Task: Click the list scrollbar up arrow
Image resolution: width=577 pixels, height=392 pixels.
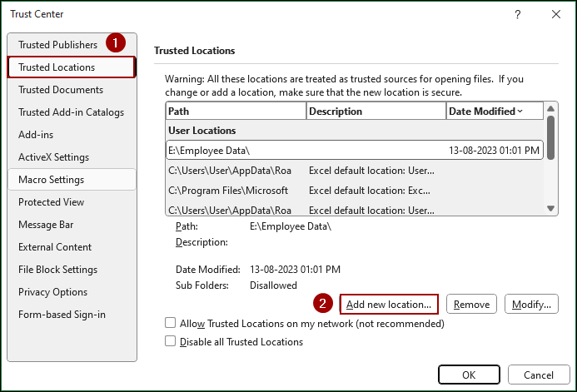Action: 550,108
